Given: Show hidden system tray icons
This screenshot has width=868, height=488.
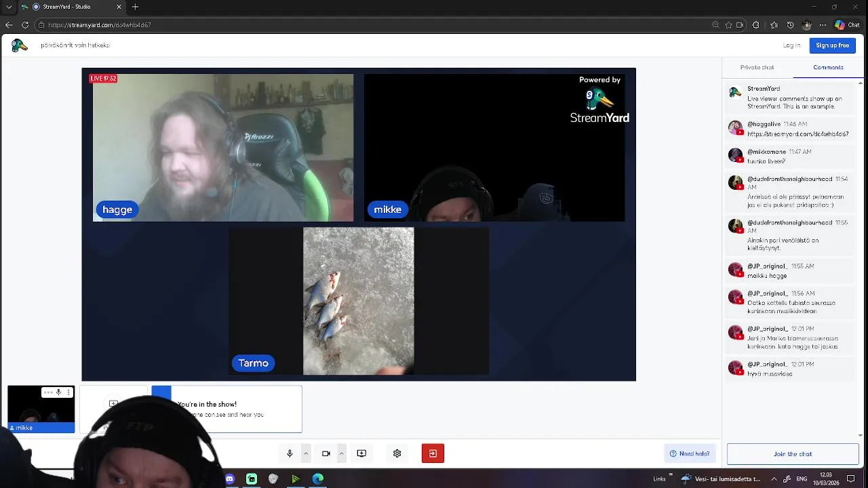Looking at the screenshot, I should (x=775, y=479).
